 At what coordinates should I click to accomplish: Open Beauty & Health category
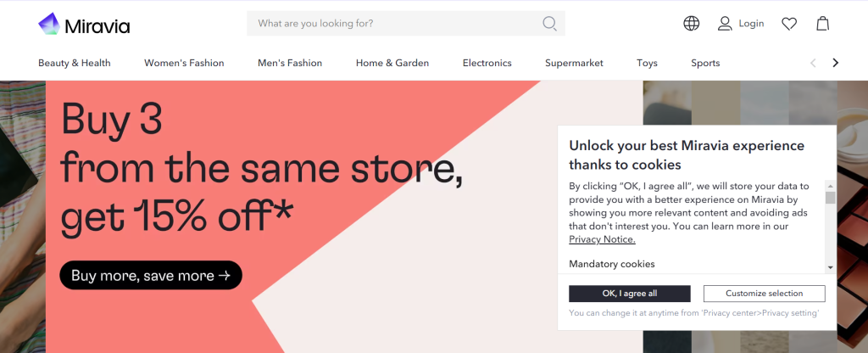[75, 63]
